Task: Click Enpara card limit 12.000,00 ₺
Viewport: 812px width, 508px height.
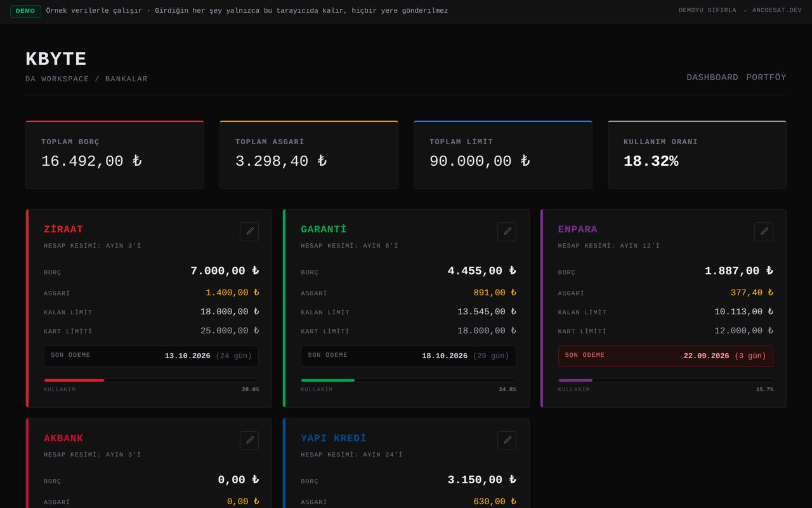Action: [x=744, y=331]
